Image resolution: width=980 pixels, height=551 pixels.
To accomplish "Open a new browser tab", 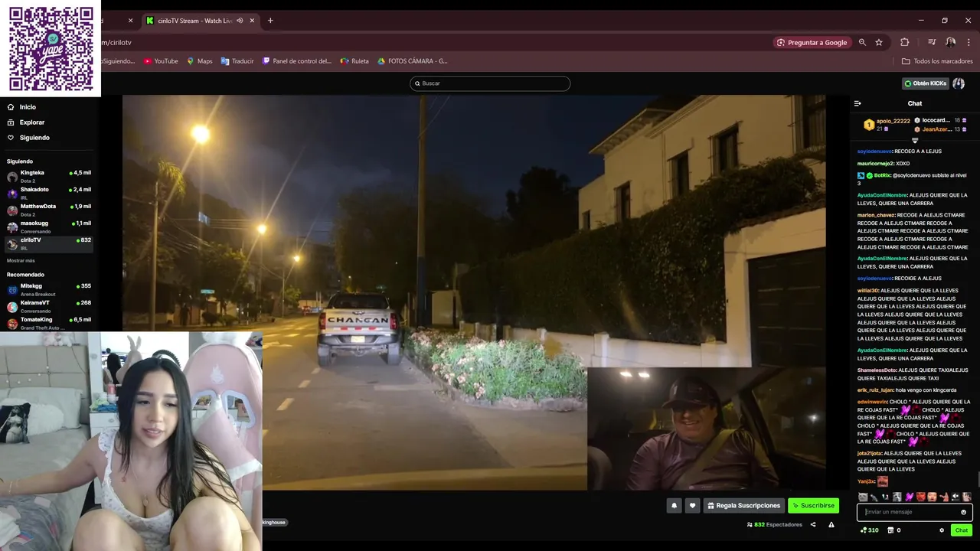I will click(x=270, y=21).
